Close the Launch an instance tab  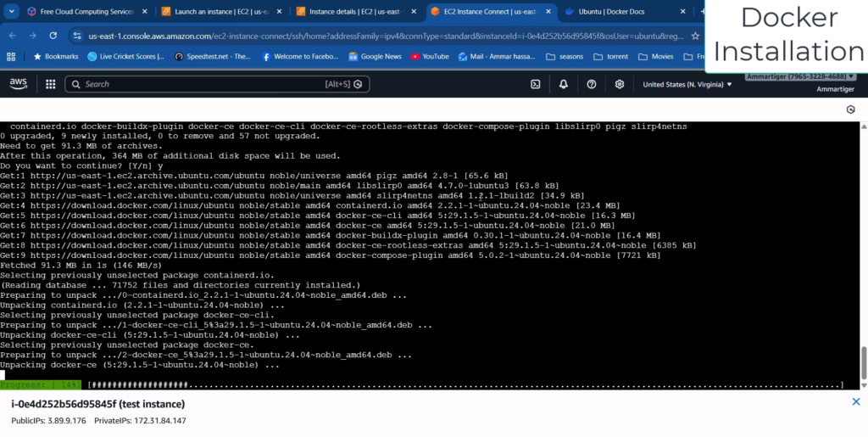[x=279, y=12]
